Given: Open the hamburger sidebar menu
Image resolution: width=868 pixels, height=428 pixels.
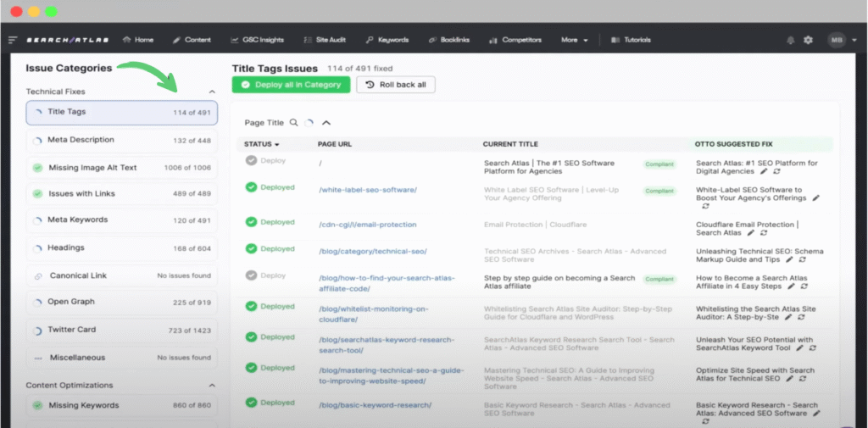Looking at the screenshot, I should click(x=13, y=40).
